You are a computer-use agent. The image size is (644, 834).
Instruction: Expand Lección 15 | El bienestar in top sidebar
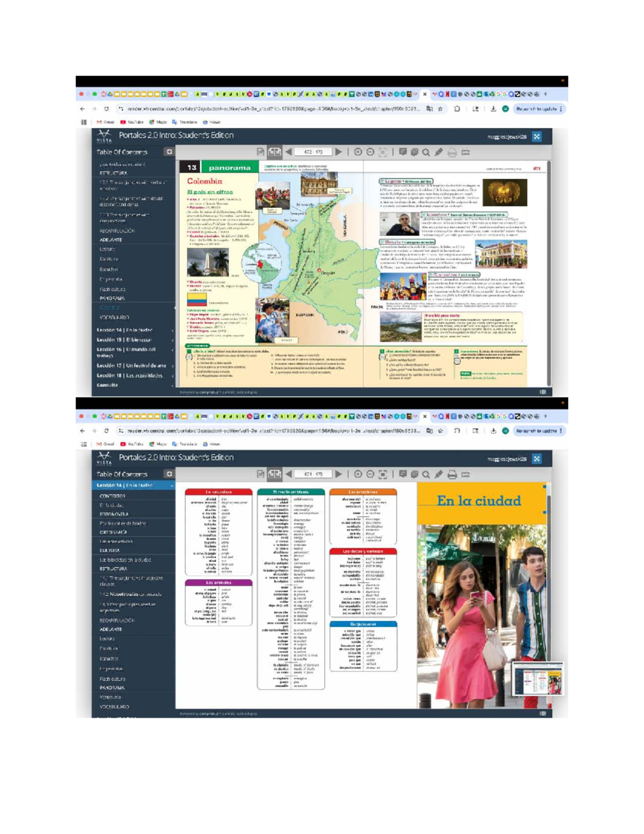134,340
